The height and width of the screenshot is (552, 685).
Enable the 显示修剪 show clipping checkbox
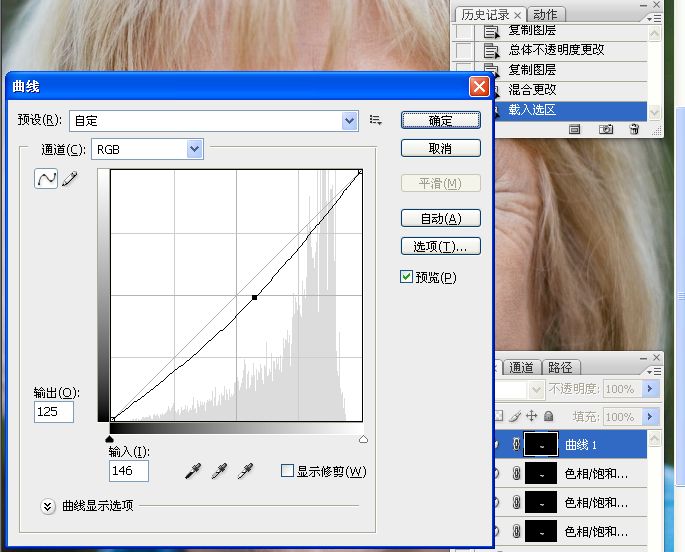(x=287, y=471)
